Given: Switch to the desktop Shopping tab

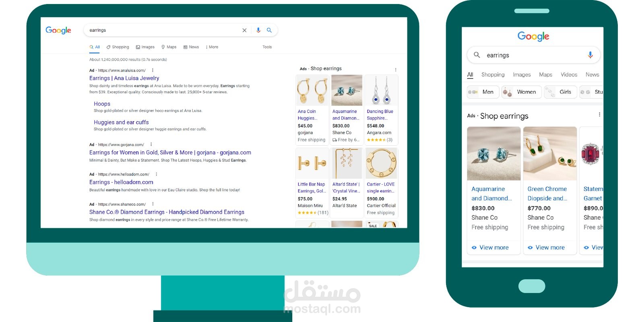Looking at the screenshot, I should pos(118,47).
